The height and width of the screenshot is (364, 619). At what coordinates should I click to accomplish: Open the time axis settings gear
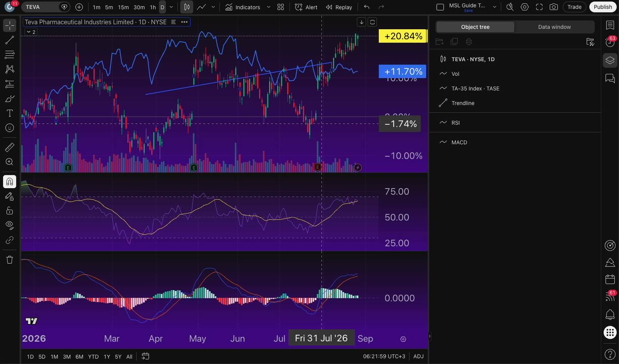[403, 339]
